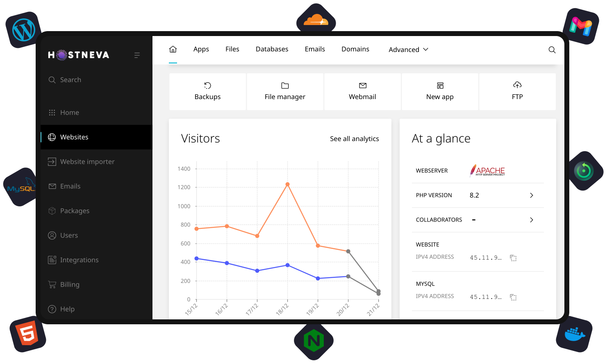Switch to the Databases tab
The height and width of the screenshot is (364, 607).
pyautogui.click(x=272, y=49)
